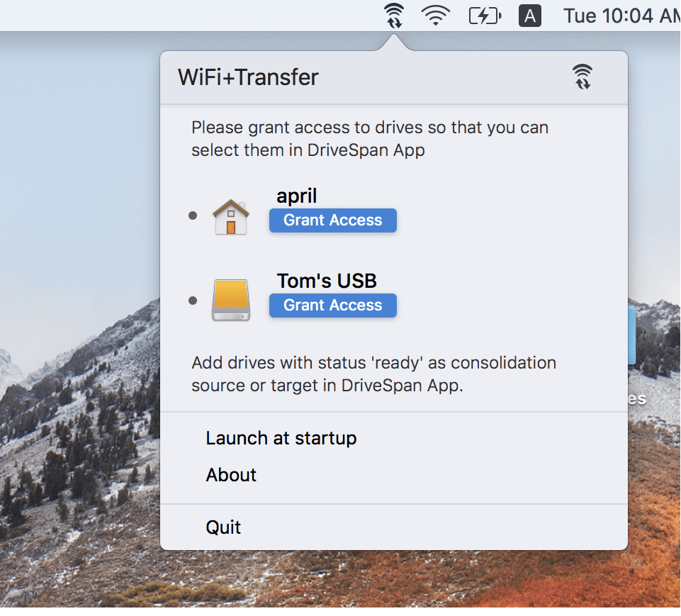This screenshot has height=616, width=681.
Task: Click the clock showing Tue 10:04
Action: 621,16
